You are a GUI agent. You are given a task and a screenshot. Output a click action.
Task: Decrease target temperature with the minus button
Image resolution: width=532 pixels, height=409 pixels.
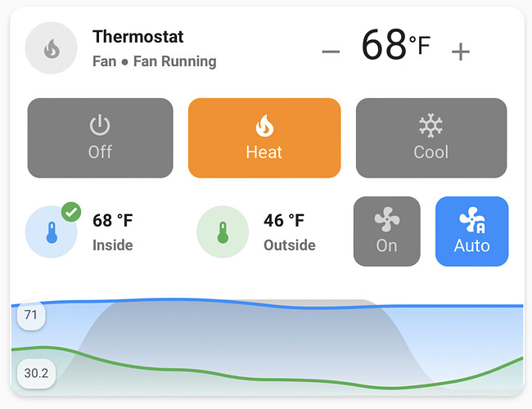331,52
